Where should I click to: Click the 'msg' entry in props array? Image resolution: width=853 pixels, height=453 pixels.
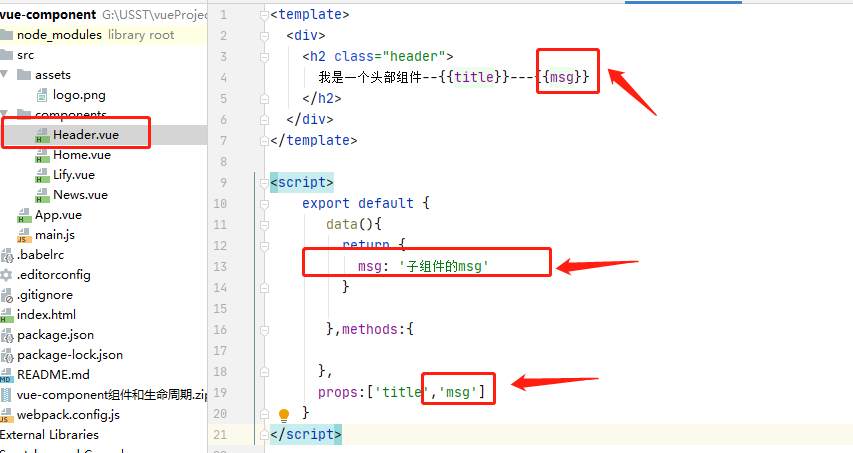[x=458, y=392]
